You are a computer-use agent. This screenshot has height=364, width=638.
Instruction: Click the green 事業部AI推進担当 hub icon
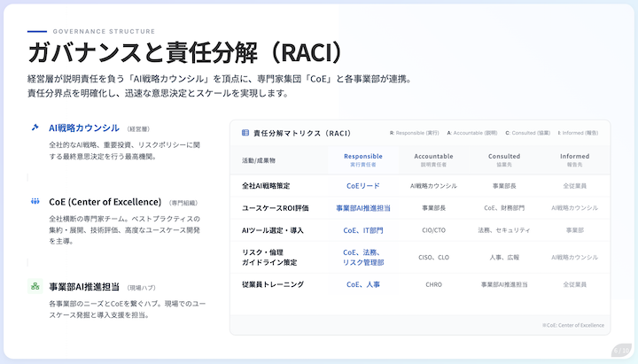35,286
